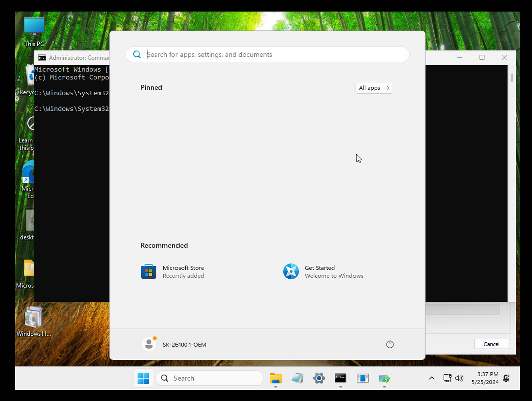This screenshot has width=532, height=401.
Task: Show hidden system tray icons chevron
Action: (x=432, y=378)
